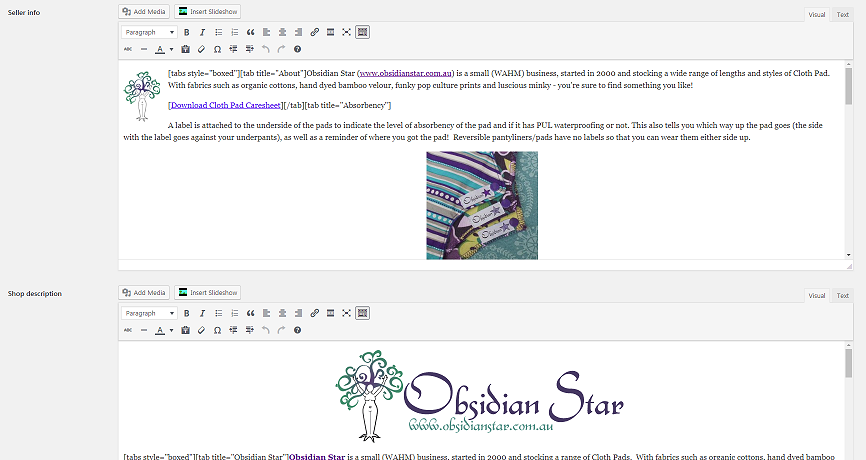
Task: Toggle fullscreen mode in Shop description editor
Action: (346, 313)
